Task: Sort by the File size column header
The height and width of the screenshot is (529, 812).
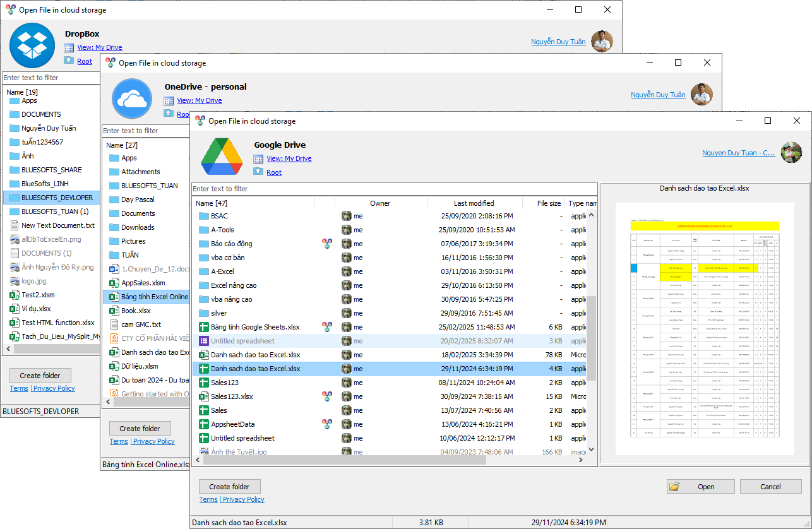Action: pyautogui.click(x=543, y=203)
